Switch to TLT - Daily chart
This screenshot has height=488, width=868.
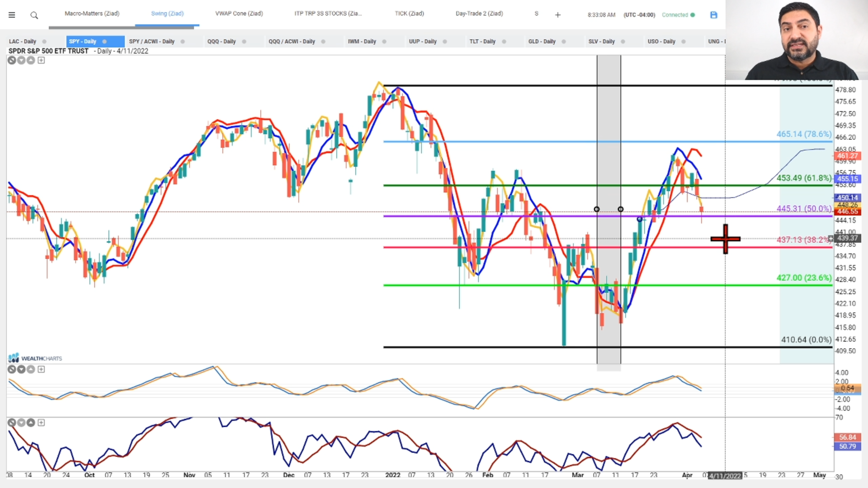482,42
